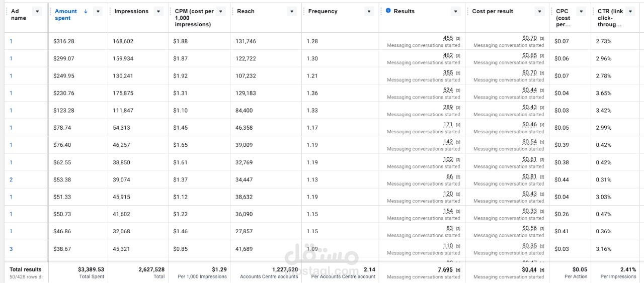Open ad name link "3" in $38.67 row
The width and height of the screenshot is (644, 283).
coord(11,249)
